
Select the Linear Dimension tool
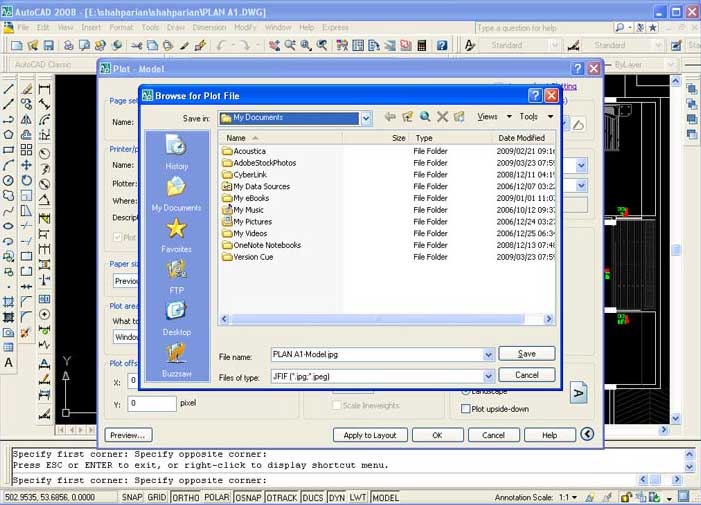coord(44,88)
